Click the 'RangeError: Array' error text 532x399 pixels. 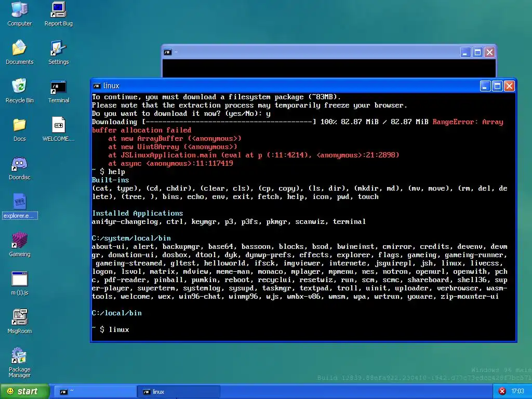pos(468,122)
